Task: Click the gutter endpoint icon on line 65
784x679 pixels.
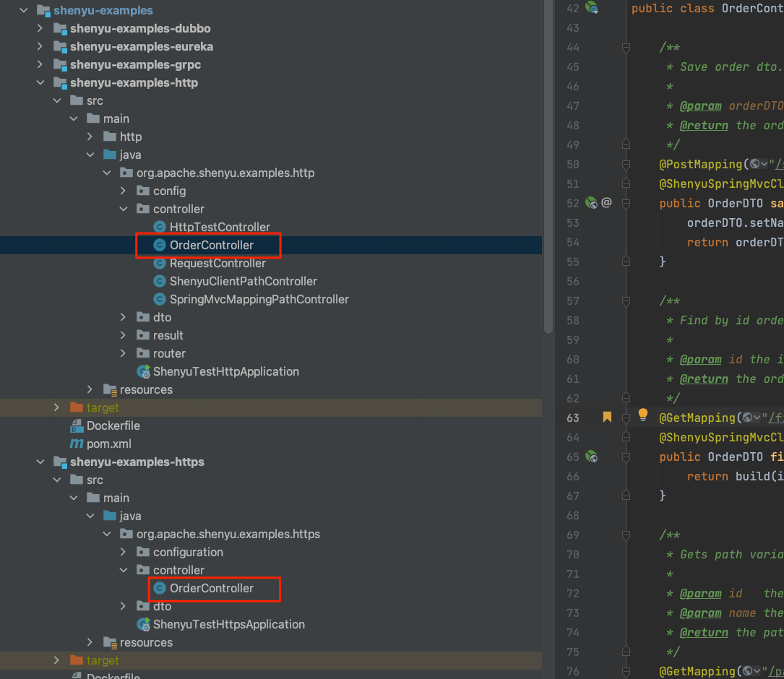Action: 592,456
